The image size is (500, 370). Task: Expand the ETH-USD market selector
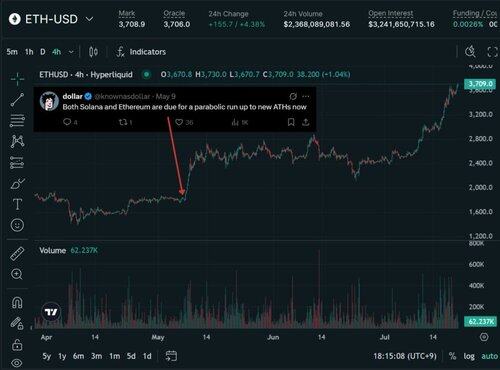(89, 19)
